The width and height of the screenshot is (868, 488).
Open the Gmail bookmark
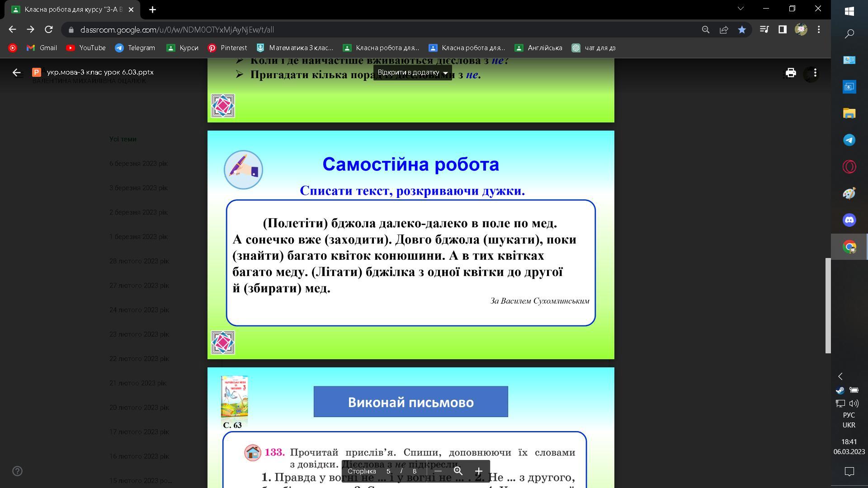tap(42, 48)
